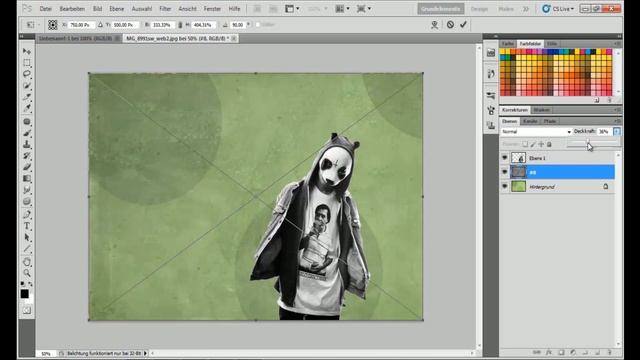Open the Datei menu
Viewport: 640px width, 360px height.
pos(45,9)
